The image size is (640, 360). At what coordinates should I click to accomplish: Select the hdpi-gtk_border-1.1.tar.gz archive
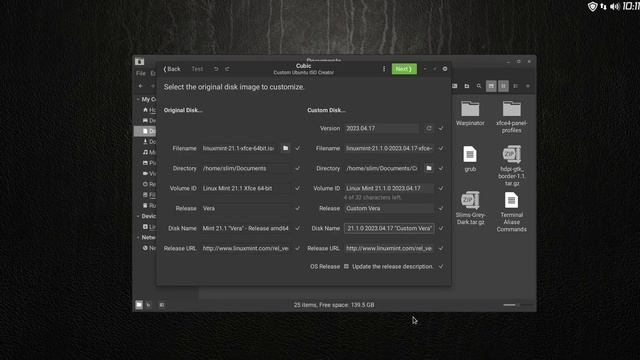(x=511, y=166)
